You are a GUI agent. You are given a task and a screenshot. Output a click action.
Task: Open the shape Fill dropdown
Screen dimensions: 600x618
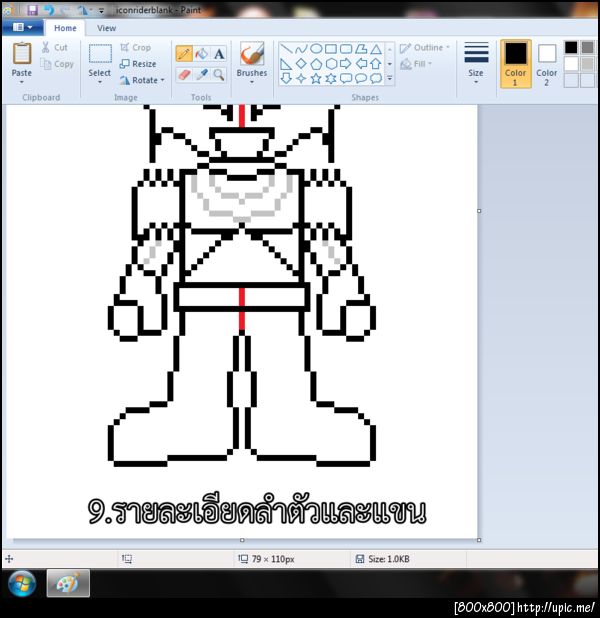[x=416, y=64]
